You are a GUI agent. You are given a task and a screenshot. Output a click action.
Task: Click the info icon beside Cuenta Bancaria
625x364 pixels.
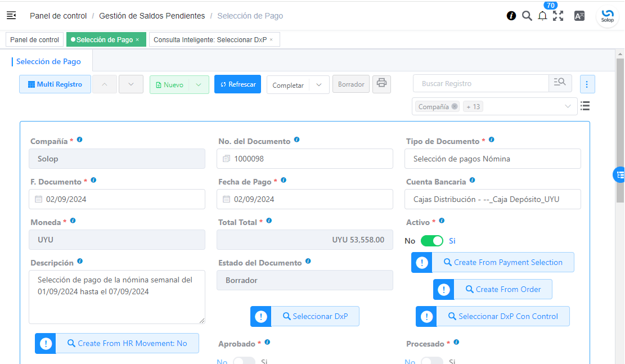click(473, 180)
